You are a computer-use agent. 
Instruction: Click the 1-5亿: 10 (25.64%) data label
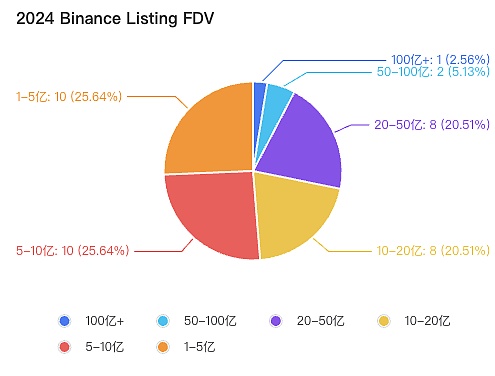(x=69, y=97)
